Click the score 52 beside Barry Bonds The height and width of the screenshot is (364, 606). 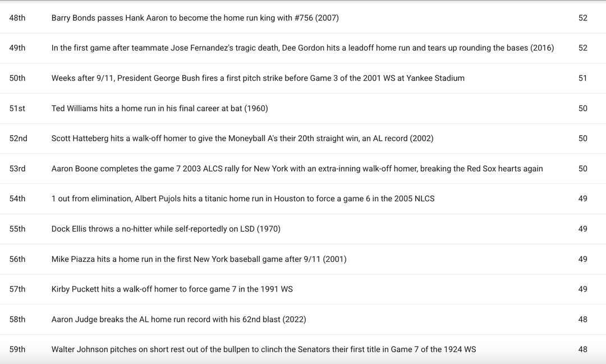(x=582, y=18)
